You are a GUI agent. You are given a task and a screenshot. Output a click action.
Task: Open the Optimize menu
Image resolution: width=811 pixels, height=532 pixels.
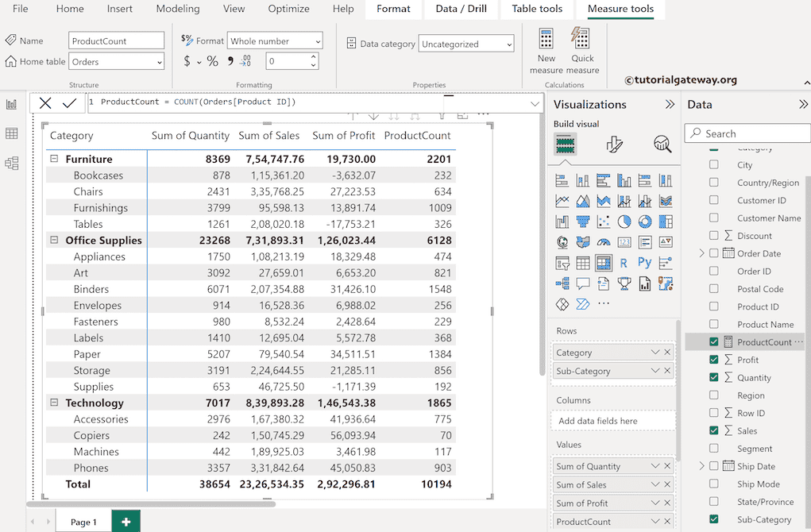click(288, 10)
